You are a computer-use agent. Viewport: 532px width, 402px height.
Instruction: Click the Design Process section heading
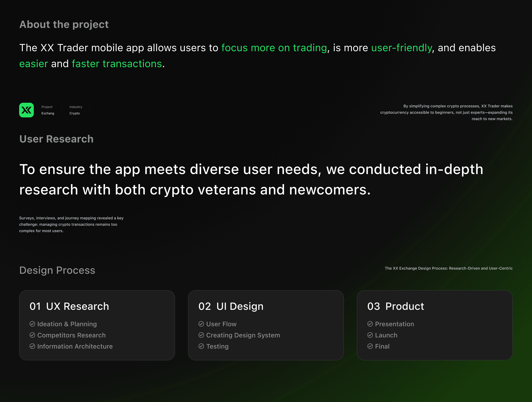tap(57, 270)
